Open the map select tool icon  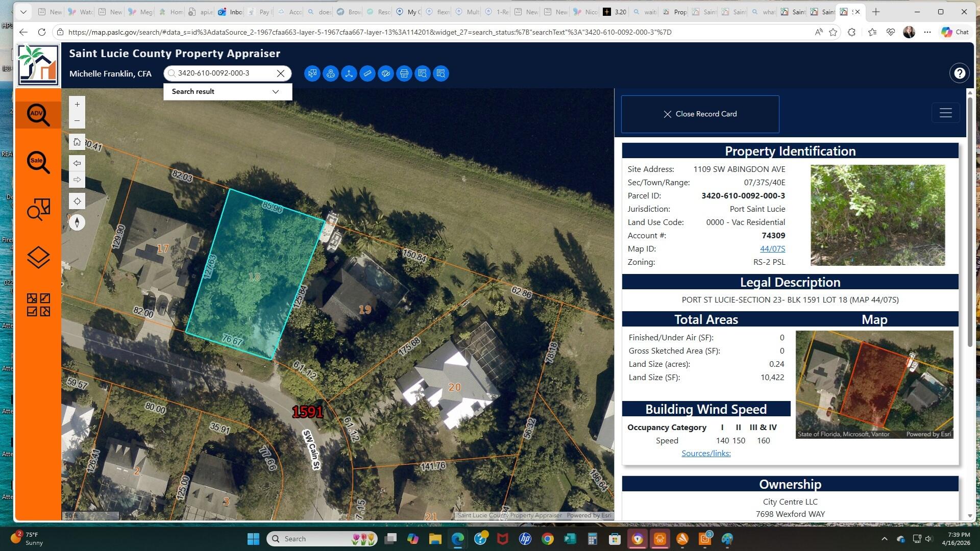(x=312, y=73)
